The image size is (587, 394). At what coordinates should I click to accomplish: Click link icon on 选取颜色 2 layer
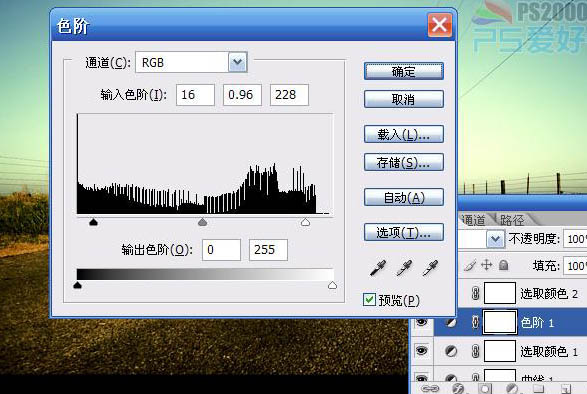point(475,293)
